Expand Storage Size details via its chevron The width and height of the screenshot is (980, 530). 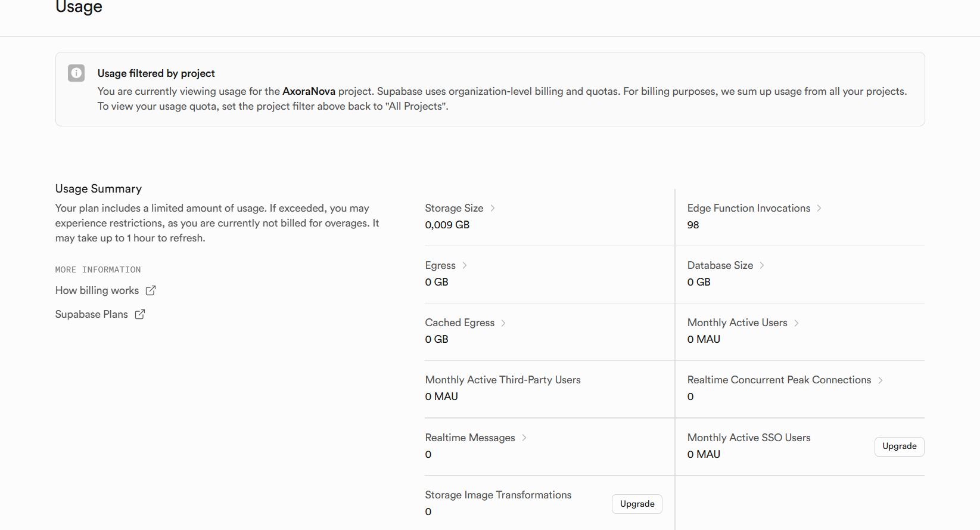pos(493,208)
